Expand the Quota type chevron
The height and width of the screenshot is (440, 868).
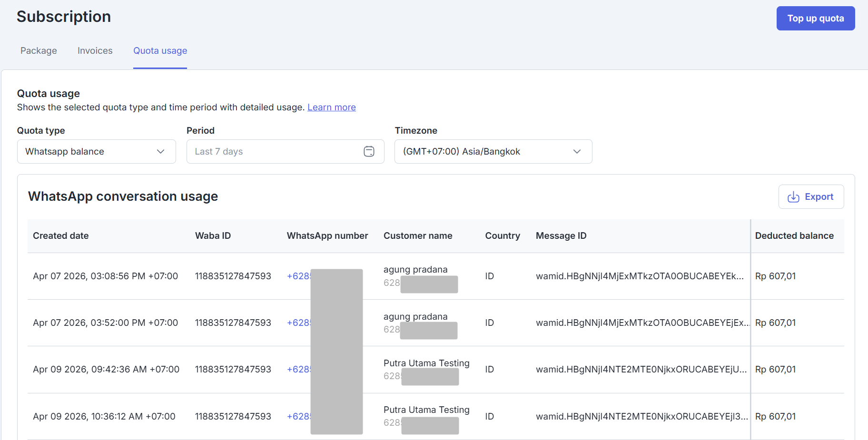160,151
